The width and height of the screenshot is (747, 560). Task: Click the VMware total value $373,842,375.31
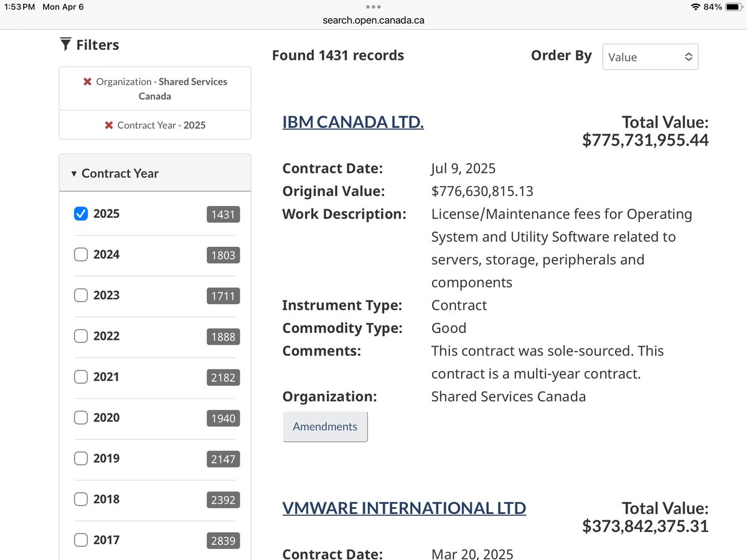tap(646, 526)
